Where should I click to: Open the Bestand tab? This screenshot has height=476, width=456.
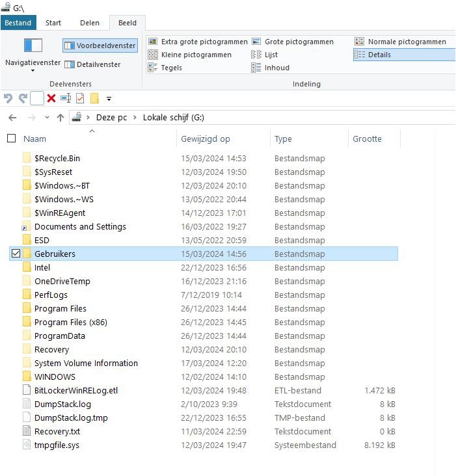click(x=18, y=23)
